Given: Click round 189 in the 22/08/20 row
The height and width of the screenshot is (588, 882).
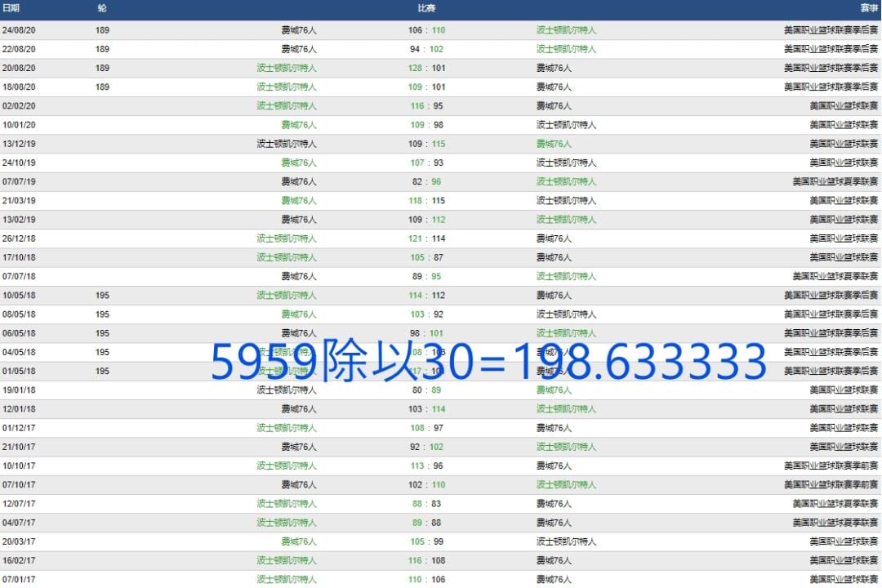Looking at the screenshot, I should (102, 49).
